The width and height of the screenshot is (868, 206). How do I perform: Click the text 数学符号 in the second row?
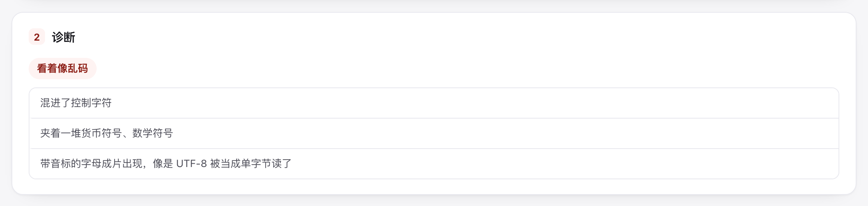pos(153,133)
